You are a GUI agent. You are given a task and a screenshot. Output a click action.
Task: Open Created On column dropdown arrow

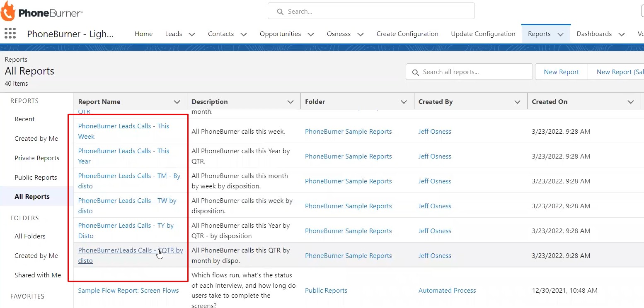click(631, 102)
